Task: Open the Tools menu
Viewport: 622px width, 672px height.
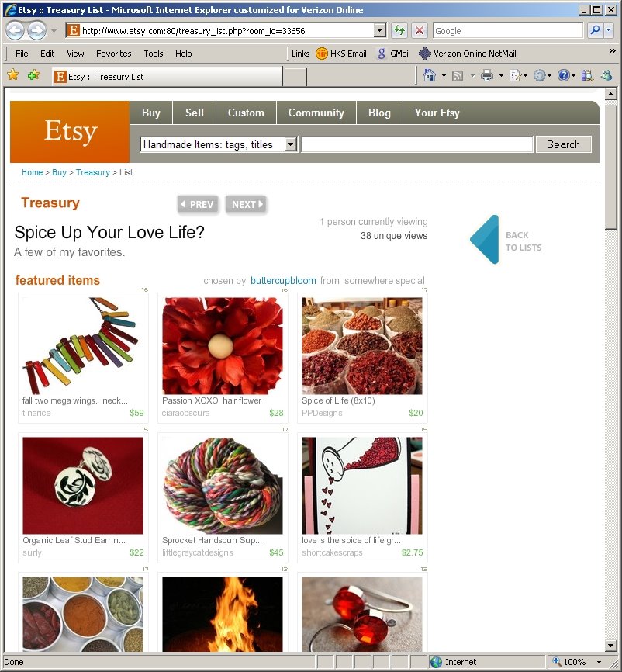Action: pos(154,54)
